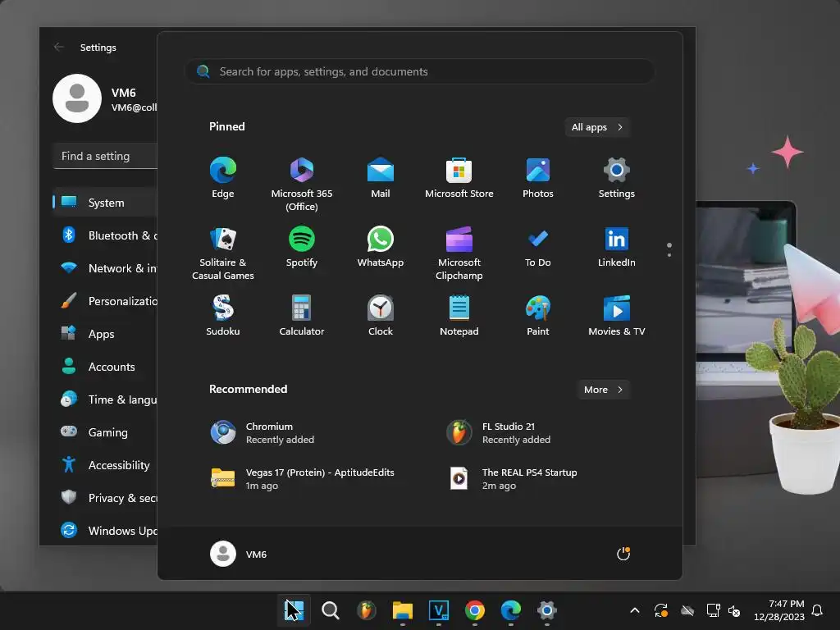Click the power button in Start menu
The height and width of the screenshot is (630, 840).
click(x=623, y=554)
